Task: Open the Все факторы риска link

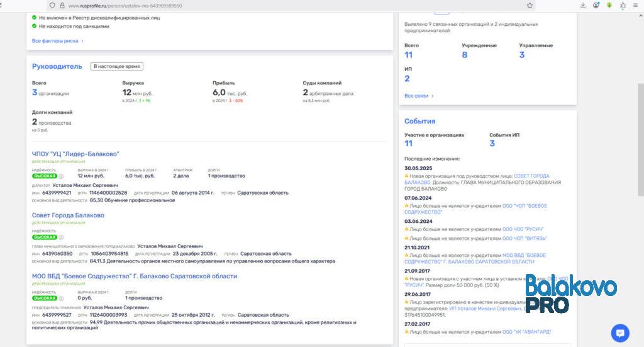Action: pyautogui.click(x=57, y=41)
